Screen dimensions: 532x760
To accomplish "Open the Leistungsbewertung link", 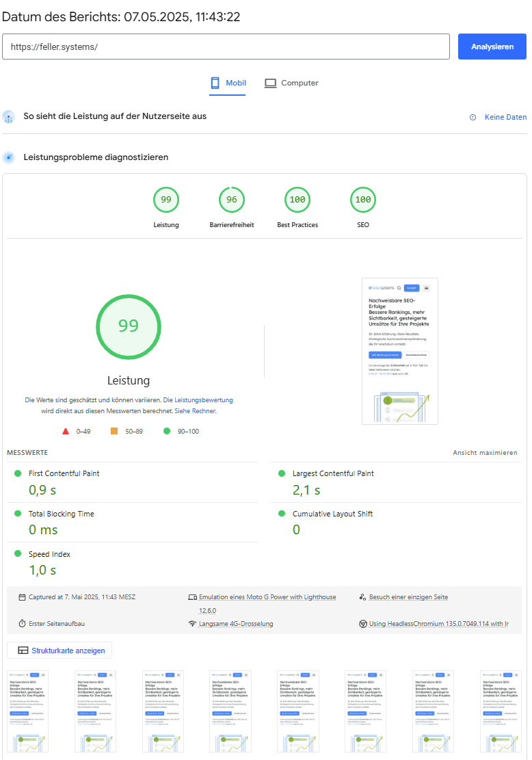I will coord(204,400).
